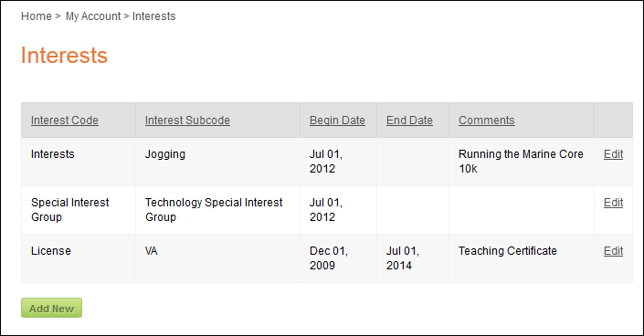Click the Home breadcrumb link
Viewport: 644px width, 336px height.
coord(37,16)
